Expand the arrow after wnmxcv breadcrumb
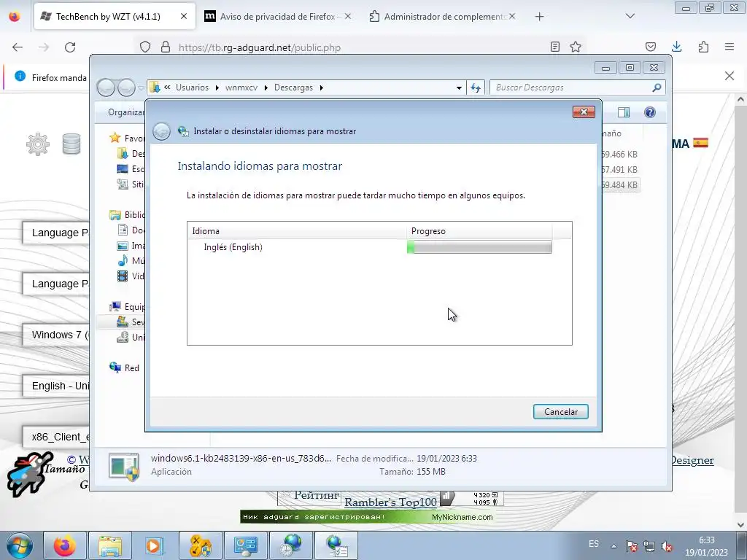747x560 pixels. coord(266,87)
